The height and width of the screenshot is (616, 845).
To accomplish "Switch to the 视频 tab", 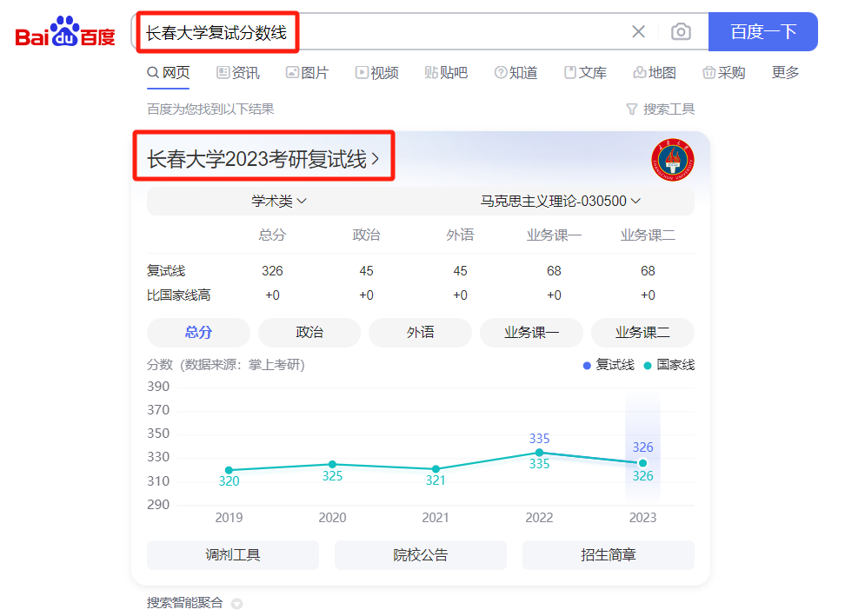I will (x=376, y=73).
